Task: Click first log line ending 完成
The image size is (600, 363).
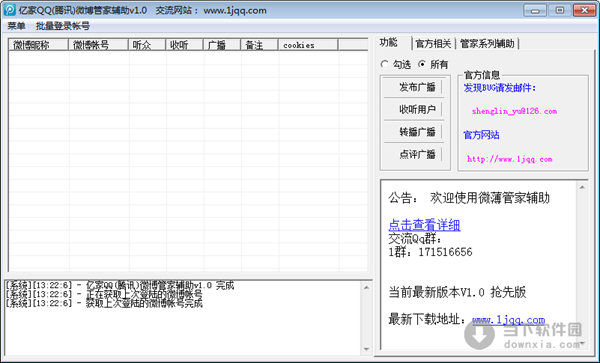Action: tap(119, 285)
